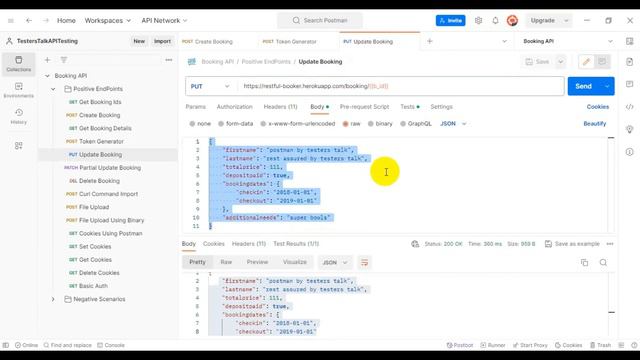Click the Beautify link

(595, 124)
